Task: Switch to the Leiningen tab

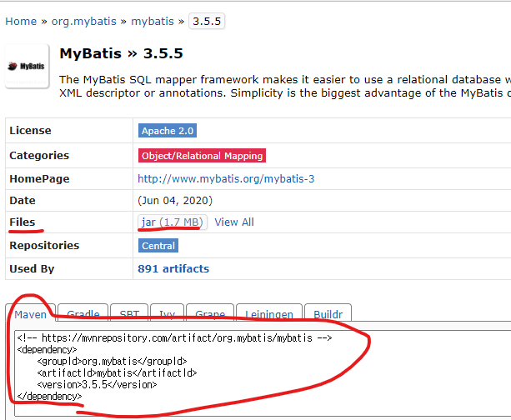Action: point(269,313)
